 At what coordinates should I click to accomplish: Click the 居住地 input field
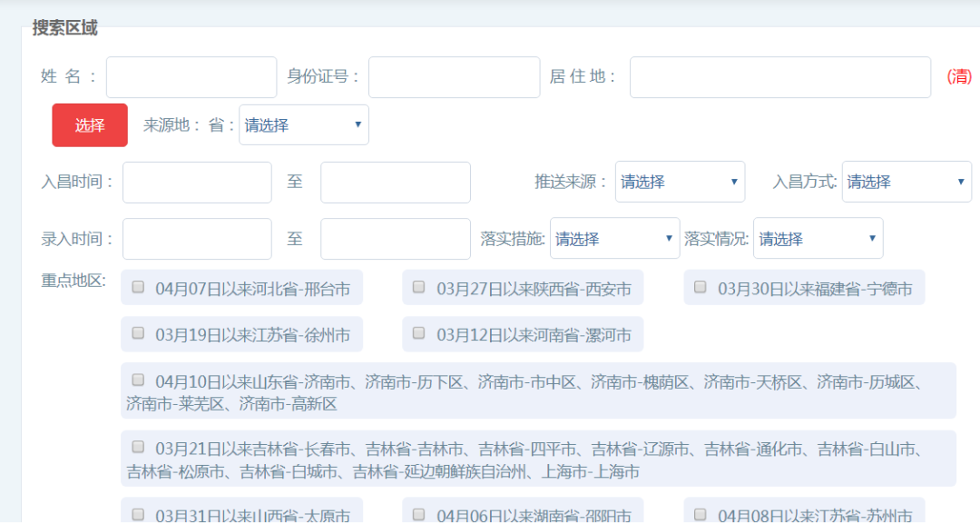tap(779, 77)
